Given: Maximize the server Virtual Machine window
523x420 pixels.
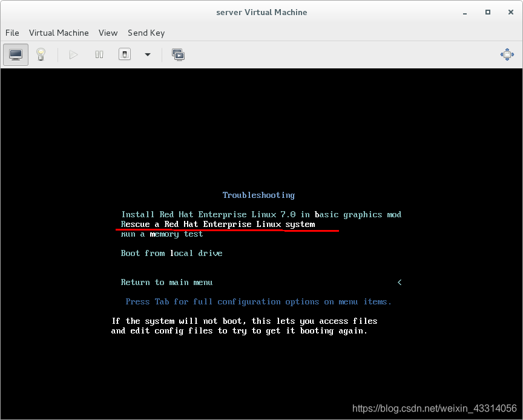Looking at the screenshot, I should click(x=488, y=12).
